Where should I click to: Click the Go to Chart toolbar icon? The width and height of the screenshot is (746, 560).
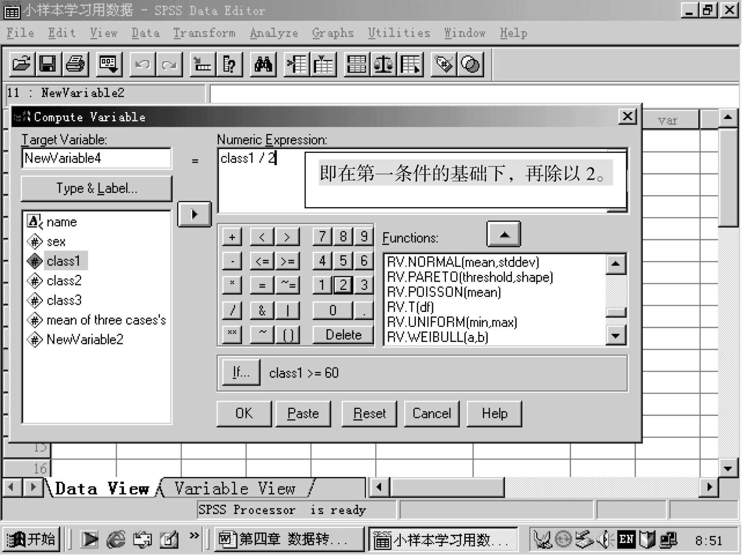[x=203, y=64]
